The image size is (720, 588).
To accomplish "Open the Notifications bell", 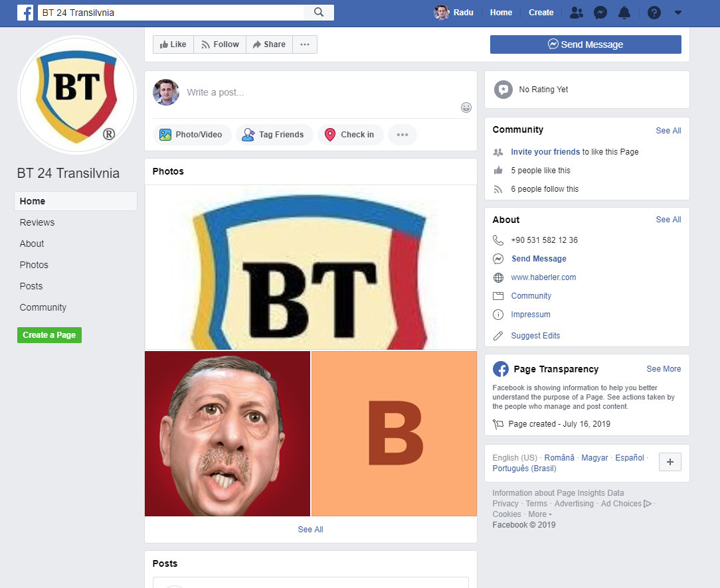I will pyautogui.click(x=624, y=13).
